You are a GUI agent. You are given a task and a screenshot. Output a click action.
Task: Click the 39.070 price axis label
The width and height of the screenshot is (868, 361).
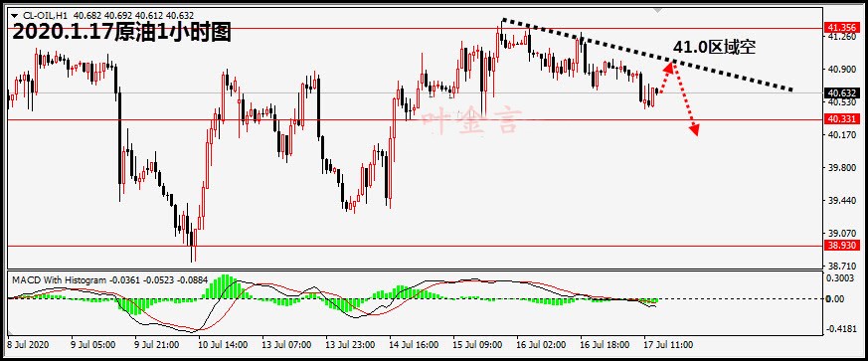(841, 234)
